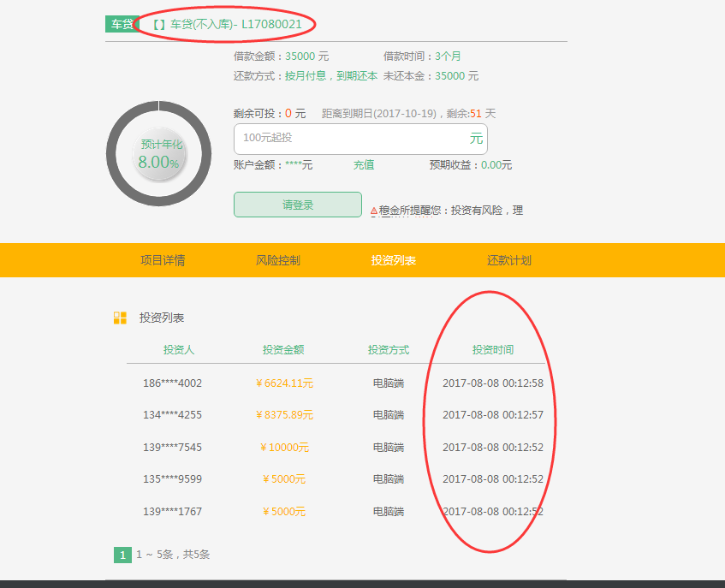725x588 pixels.
Task: Click the green 车贷 category badge
Action: point(122,24)
